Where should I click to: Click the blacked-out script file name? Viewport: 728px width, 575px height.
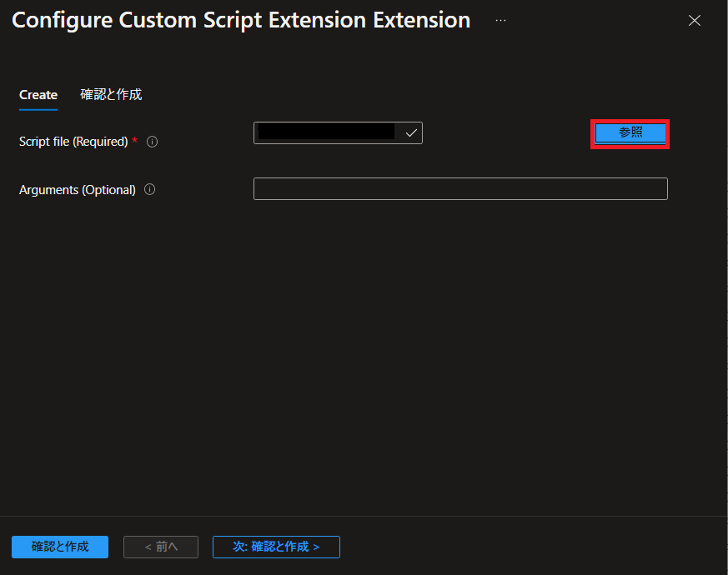[326, 132]
